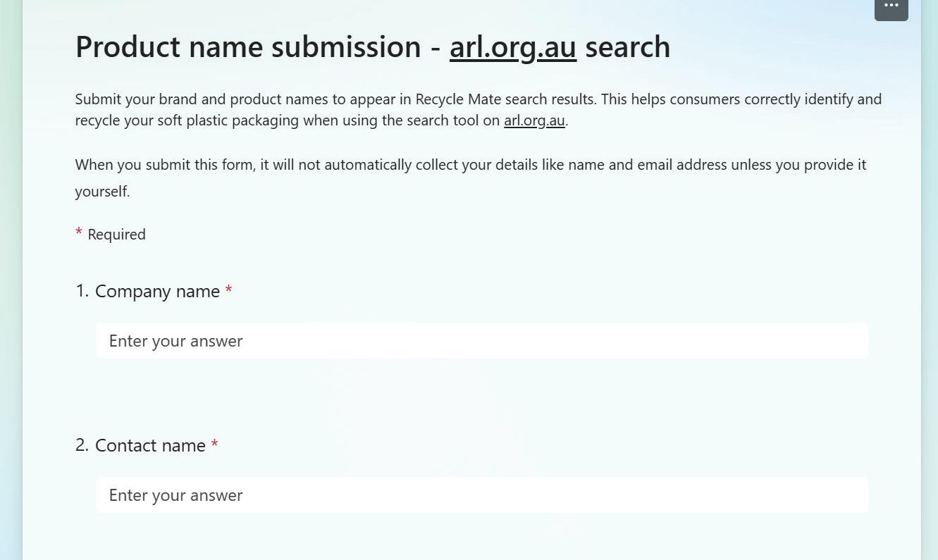This screenshot has width=938, height=560.
Task: Click the word 'search' in the title
Action: tap(628, 47)
